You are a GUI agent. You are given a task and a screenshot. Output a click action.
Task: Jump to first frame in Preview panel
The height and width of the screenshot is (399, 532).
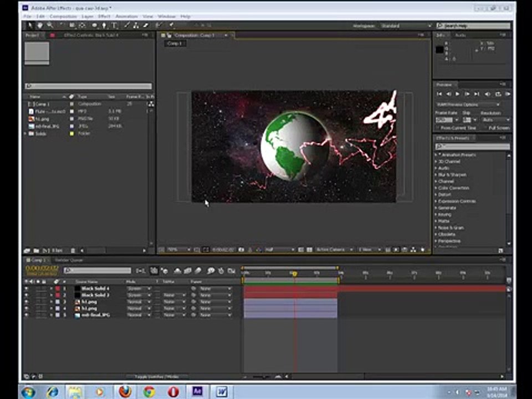pyautogui.click(x=439, y=94)
